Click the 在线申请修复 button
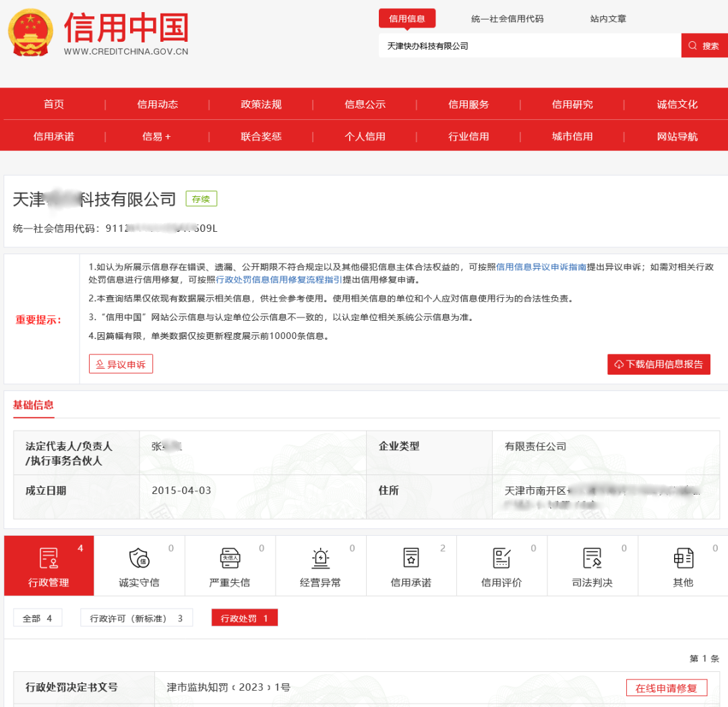Viewport: 728px width, 707px height. coord(666,688)
